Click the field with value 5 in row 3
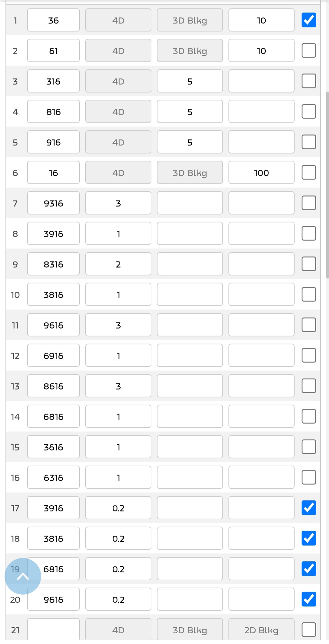 [190, 81]
